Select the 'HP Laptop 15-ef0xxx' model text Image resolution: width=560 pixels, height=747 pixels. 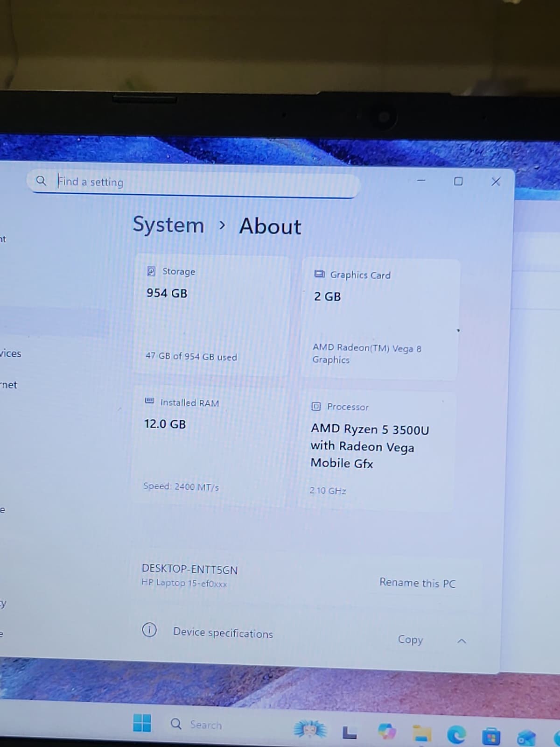pos(184,583)
